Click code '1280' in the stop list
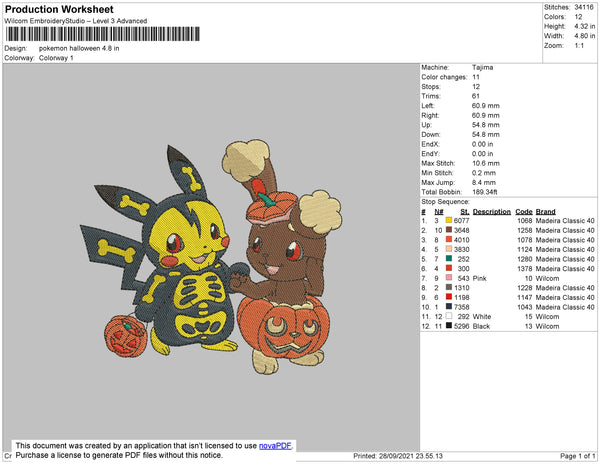 (525, 259)
